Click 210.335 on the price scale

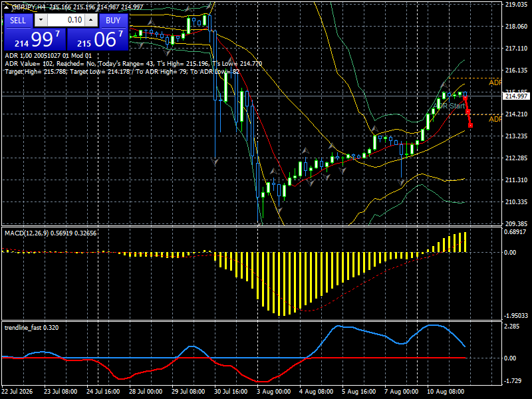click(x=517, y=202)
